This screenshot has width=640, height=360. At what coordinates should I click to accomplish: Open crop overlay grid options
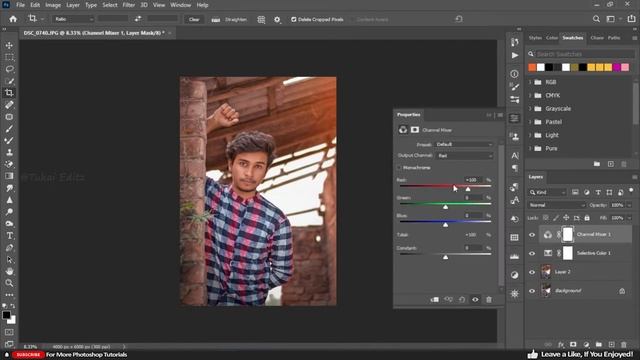tap(261, 20)
